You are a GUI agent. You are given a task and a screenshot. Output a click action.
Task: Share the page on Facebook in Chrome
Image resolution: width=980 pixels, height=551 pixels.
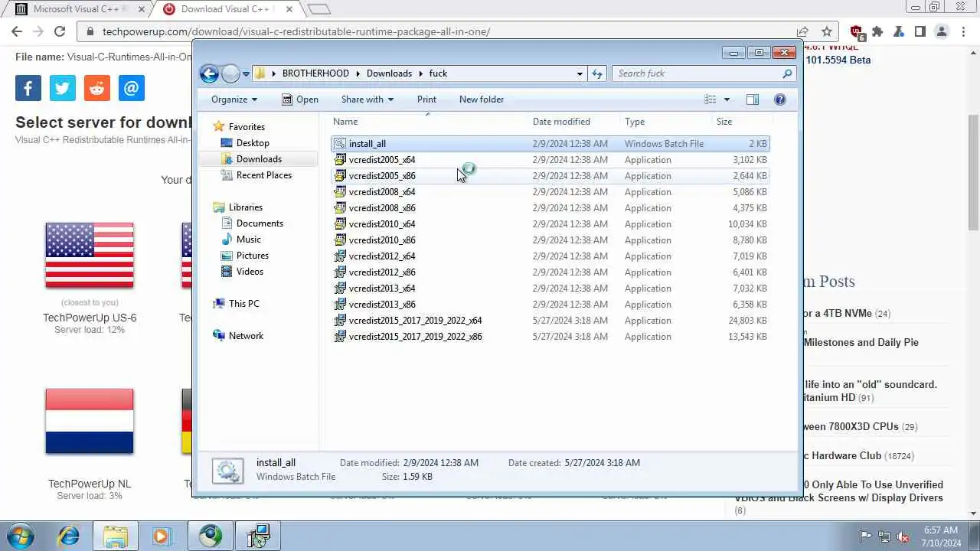(x=28, y=88)
